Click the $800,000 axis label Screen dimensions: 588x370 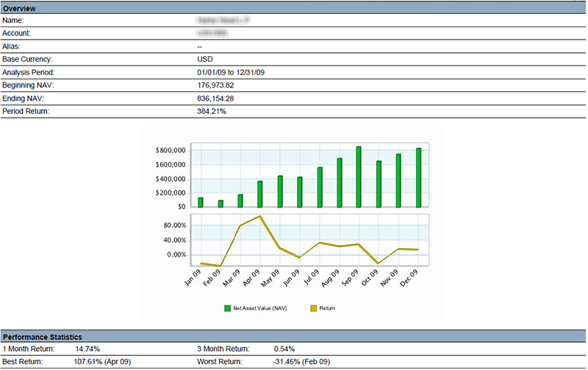tap(171, 151)
